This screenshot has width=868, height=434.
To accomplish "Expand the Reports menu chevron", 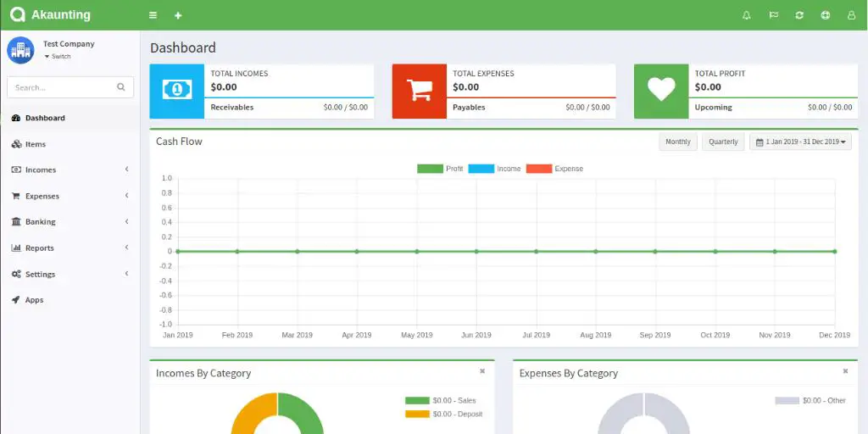I will point(127,248).
